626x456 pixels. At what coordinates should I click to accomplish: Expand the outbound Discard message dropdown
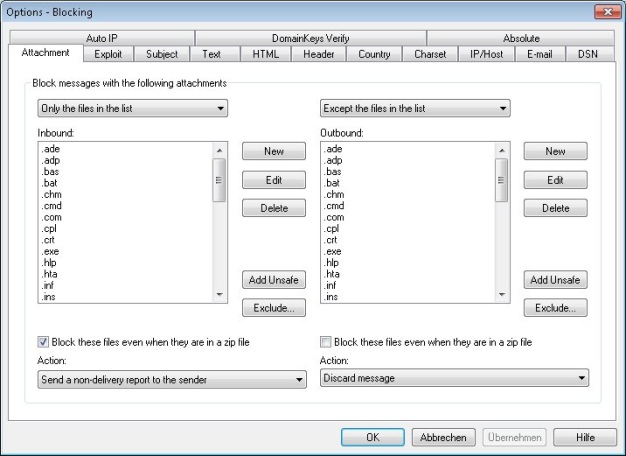(454, 378)
